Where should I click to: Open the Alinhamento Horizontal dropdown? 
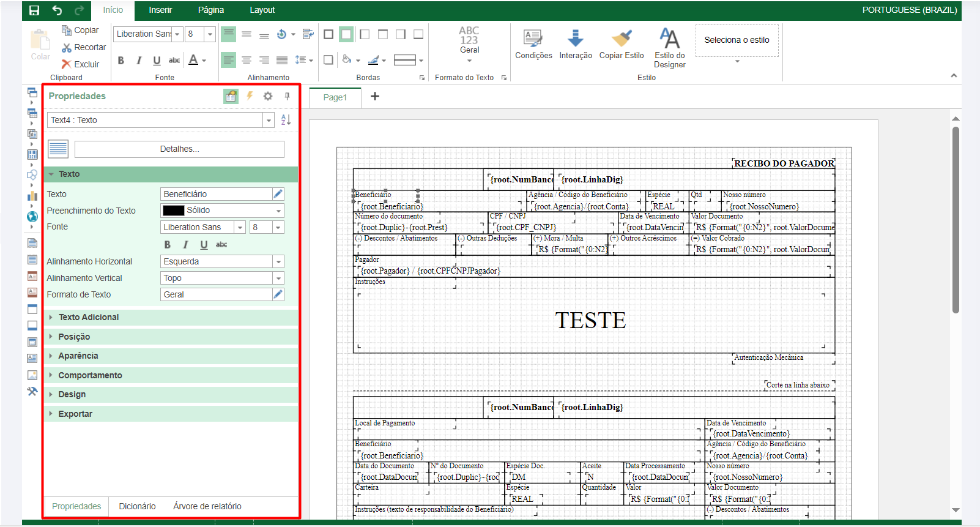click(x=278, y=262)
